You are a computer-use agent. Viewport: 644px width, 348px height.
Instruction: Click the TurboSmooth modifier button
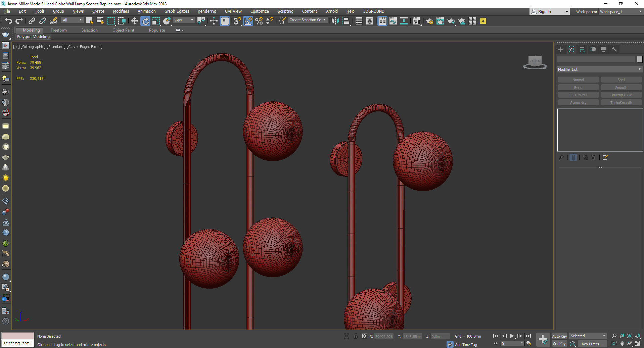click(621, 103)
